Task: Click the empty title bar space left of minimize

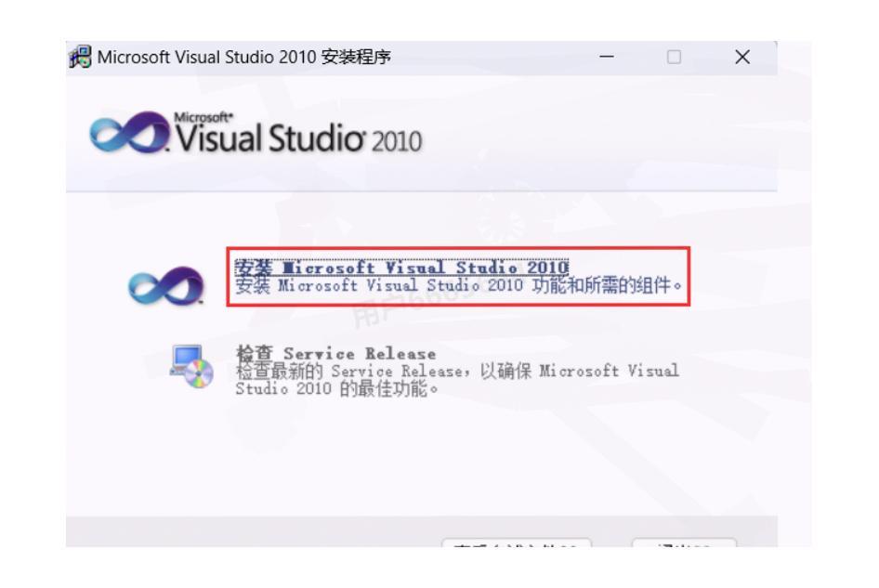Action: [x=492, y=59]
